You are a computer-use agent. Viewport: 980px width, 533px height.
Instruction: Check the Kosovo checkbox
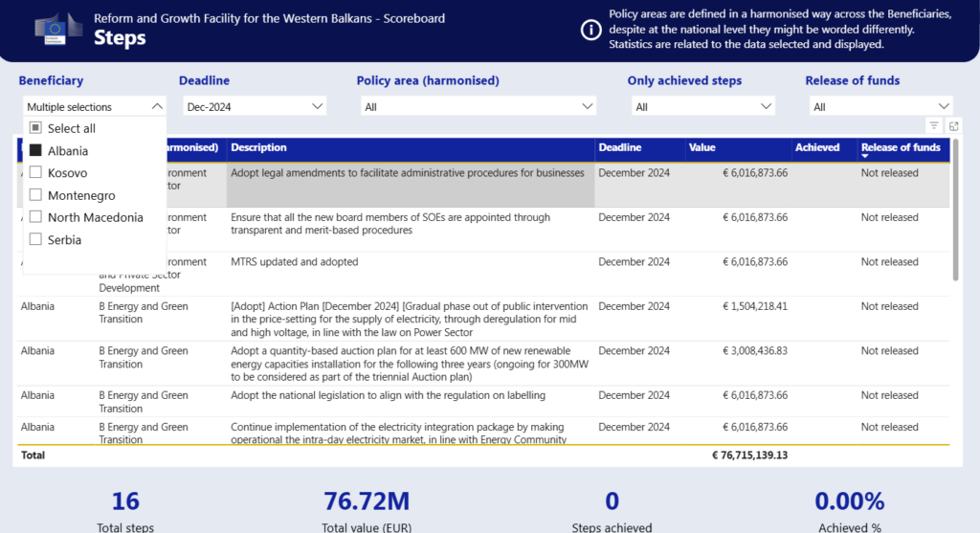[35, 172]
